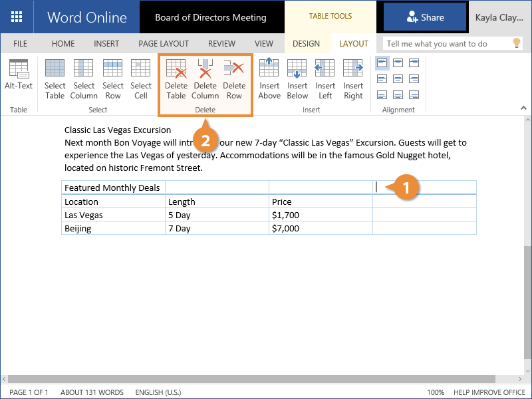Open the FILE menu
The image size is (532, 399).
pyautogui.click(x=21, y=44)
